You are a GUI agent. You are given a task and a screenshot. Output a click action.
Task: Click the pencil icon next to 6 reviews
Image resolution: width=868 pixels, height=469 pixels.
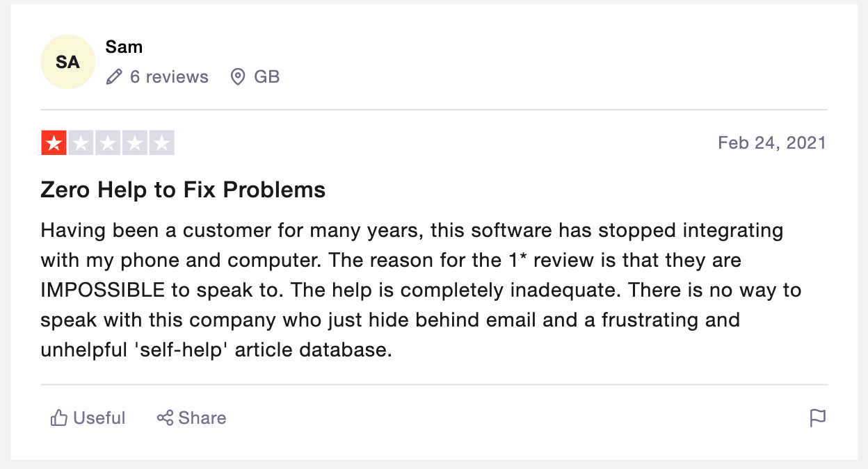point(114,77)
